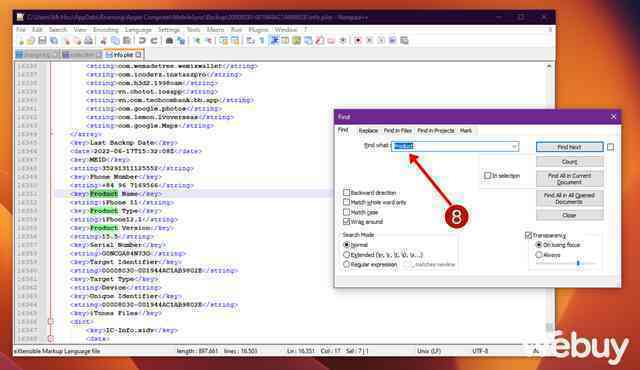The height and width of the screenshot is (370, 640).
Task: Uncheck the Wrap around option
Action: (347, 222)
